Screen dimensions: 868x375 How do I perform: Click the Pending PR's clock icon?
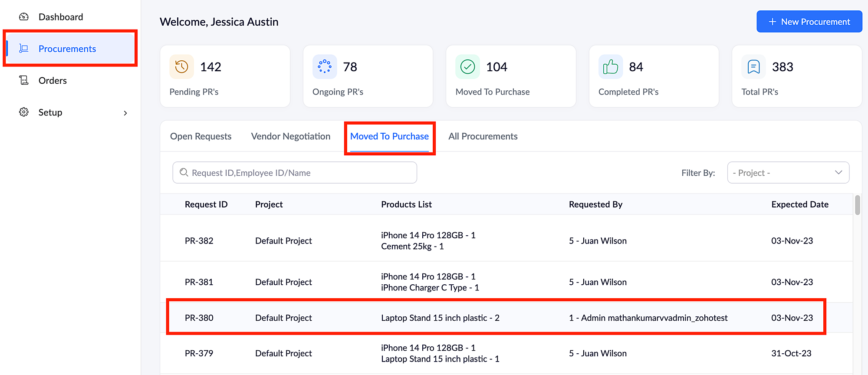click(181, 67)
